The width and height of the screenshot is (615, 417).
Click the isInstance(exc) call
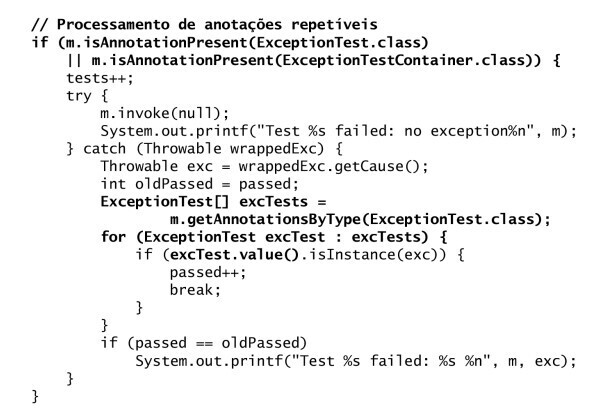[x=373, y=255]
